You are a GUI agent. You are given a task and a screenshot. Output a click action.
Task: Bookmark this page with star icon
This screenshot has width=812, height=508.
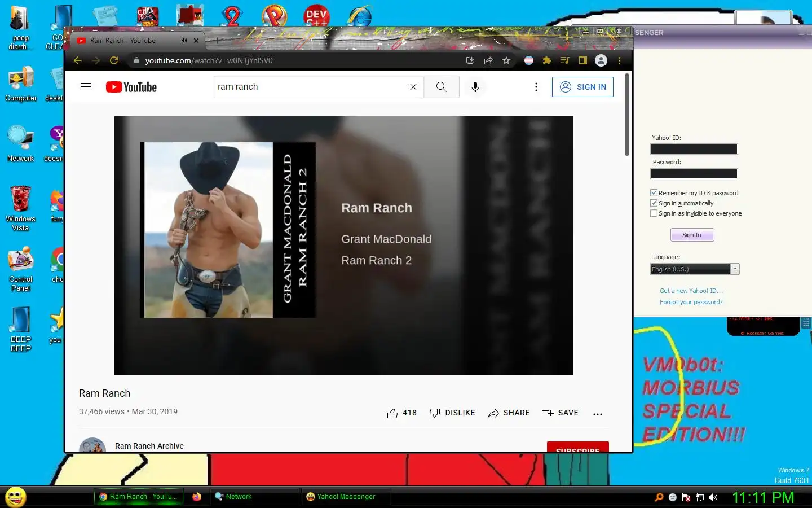tap(506, 60)
